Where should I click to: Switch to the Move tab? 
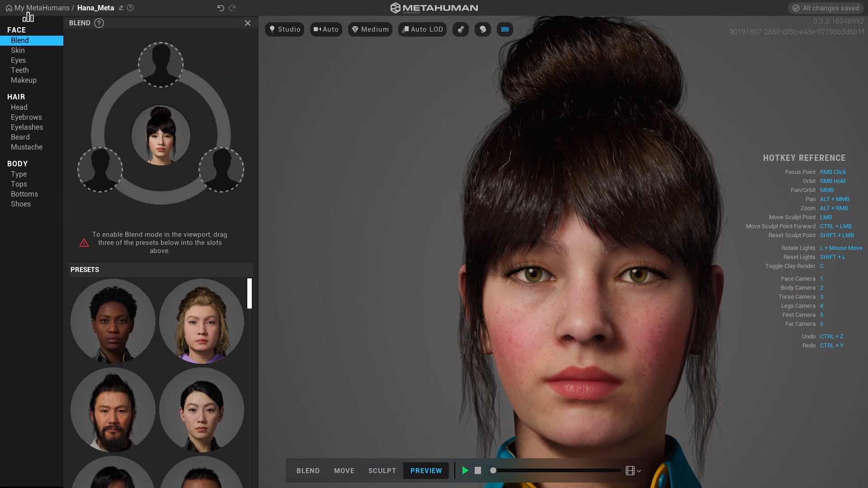pos(344,470)
